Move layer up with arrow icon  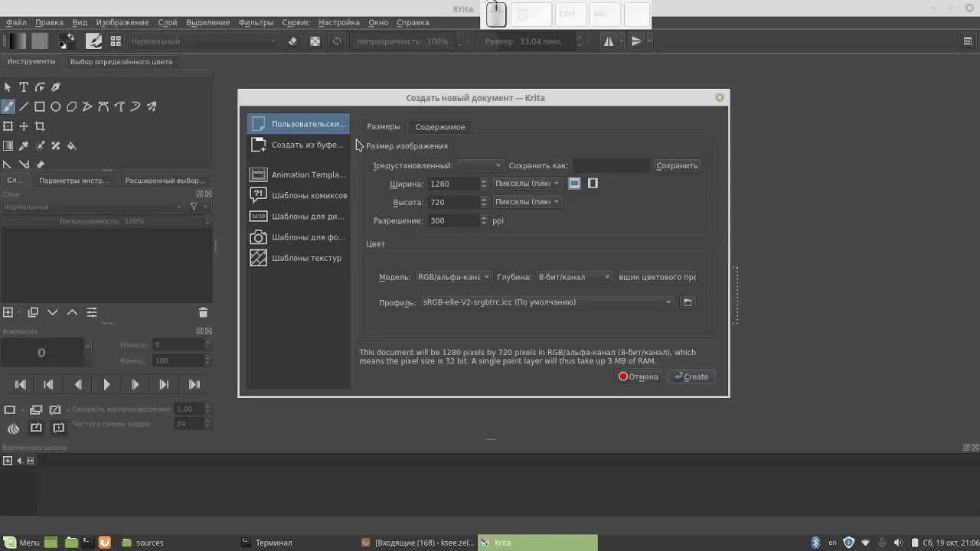[x=72, y=312]
